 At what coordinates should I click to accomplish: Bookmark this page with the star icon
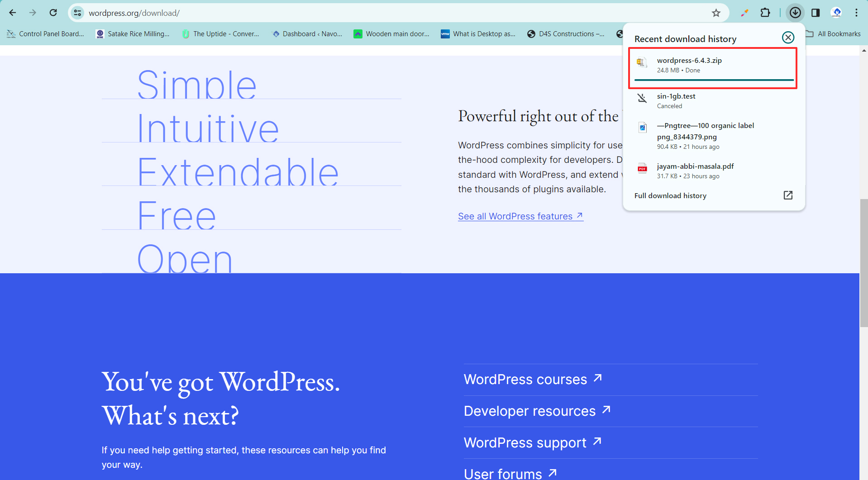(716, 13)
